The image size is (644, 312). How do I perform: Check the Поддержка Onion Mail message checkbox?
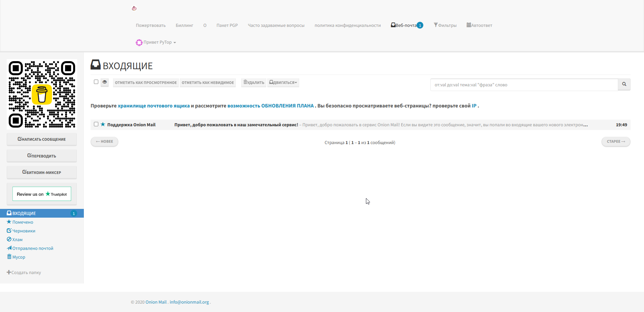(x=96, y=124)
